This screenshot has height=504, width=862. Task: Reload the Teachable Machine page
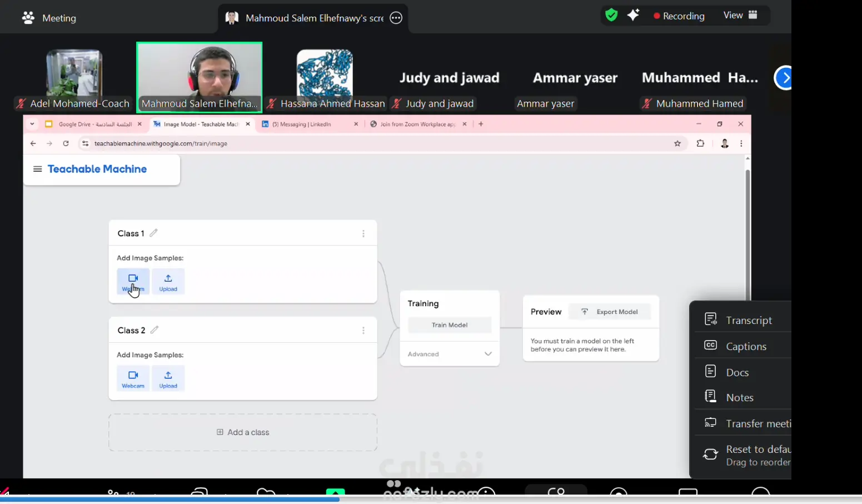[x=66, y=143]
